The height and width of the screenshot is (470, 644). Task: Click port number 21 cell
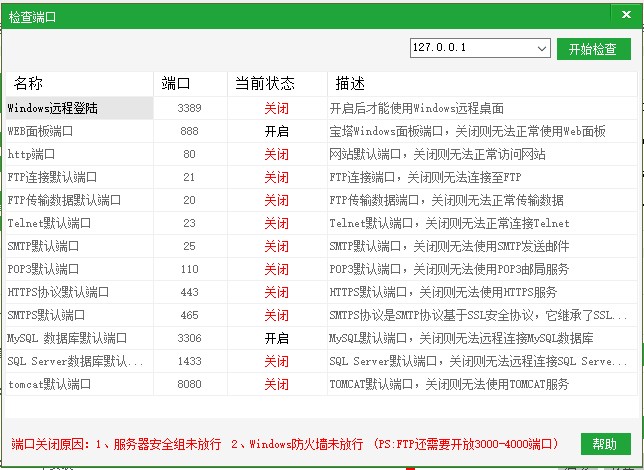(189, 177)
